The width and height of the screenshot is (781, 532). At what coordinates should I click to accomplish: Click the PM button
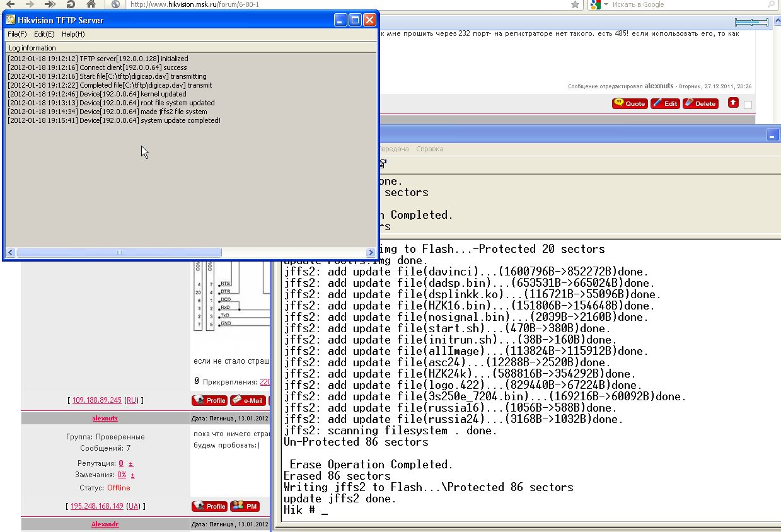tap(245, 506)
